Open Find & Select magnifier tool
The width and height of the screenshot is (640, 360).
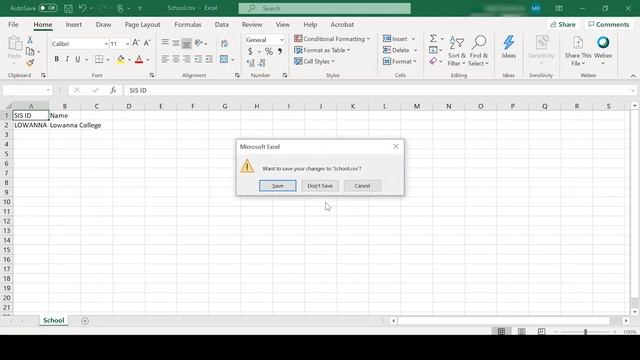[478, 51]
